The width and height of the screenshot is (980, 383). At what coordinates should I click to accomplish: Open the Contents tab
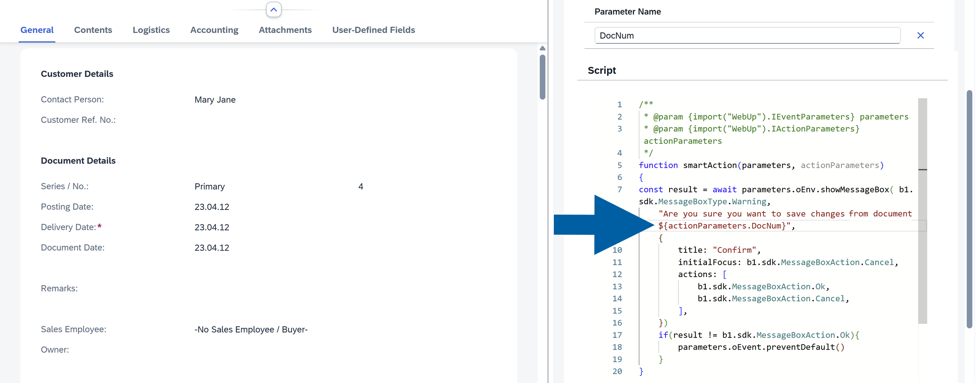click(93, 30)
